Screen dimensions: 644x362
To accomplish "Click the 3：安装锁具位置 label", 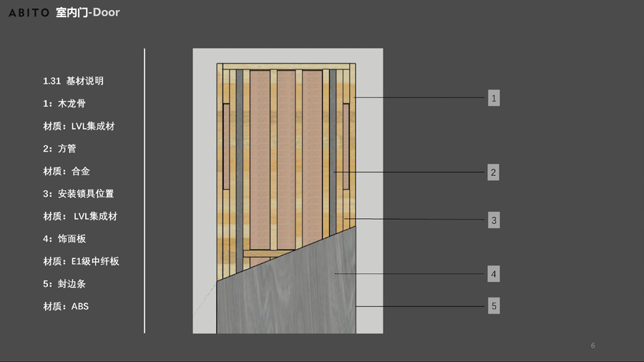I will click(x=78, y=194).
